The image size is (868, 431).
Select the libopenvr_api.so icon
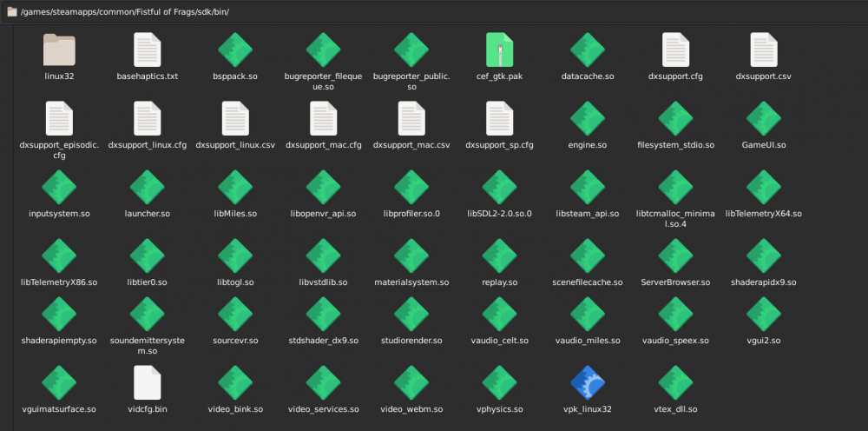point(323,187)
